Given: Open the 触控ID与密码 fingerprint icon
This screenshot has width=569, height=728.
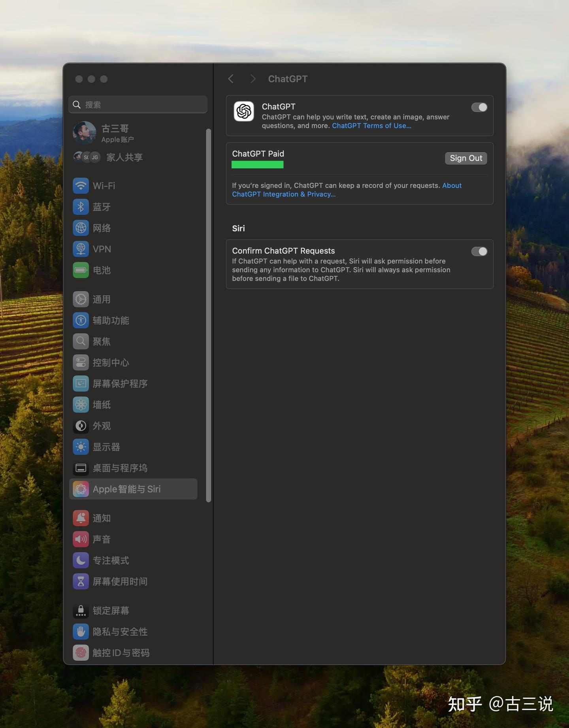Looking at the screenshot, I should tap(81, 653).
